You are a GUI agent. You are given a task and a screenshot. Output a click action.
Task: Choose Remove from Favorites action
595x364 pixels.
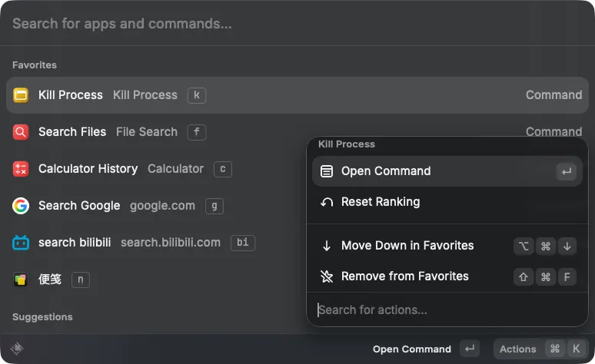coord(404,276)
